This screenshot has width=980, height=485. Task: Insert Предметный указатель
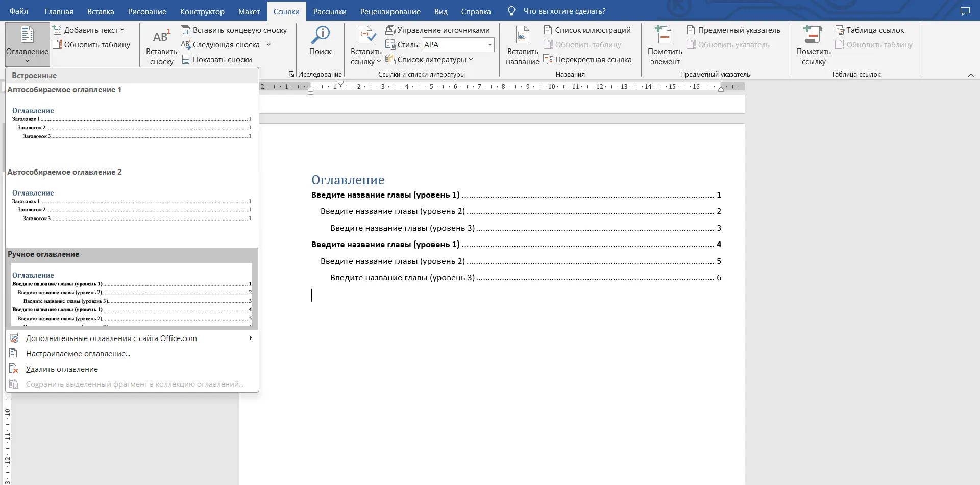733,30
